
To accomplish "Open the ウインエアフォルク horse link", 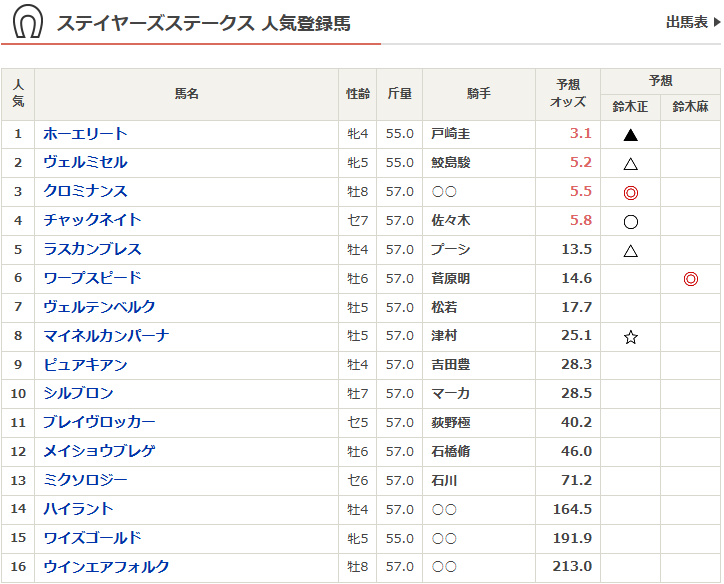I will 106,568.
